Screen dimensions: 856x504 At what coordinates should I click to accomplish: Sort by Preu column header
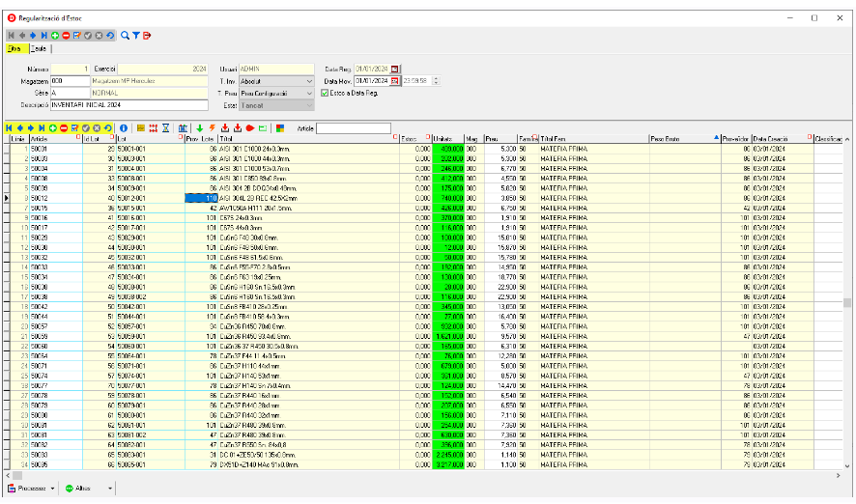(x=500, y=139)
